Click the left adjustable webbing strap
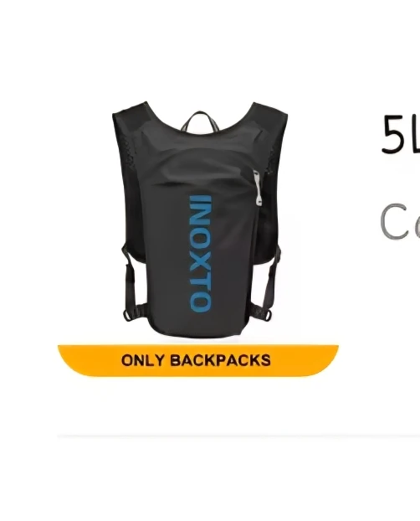 (128, 277)
